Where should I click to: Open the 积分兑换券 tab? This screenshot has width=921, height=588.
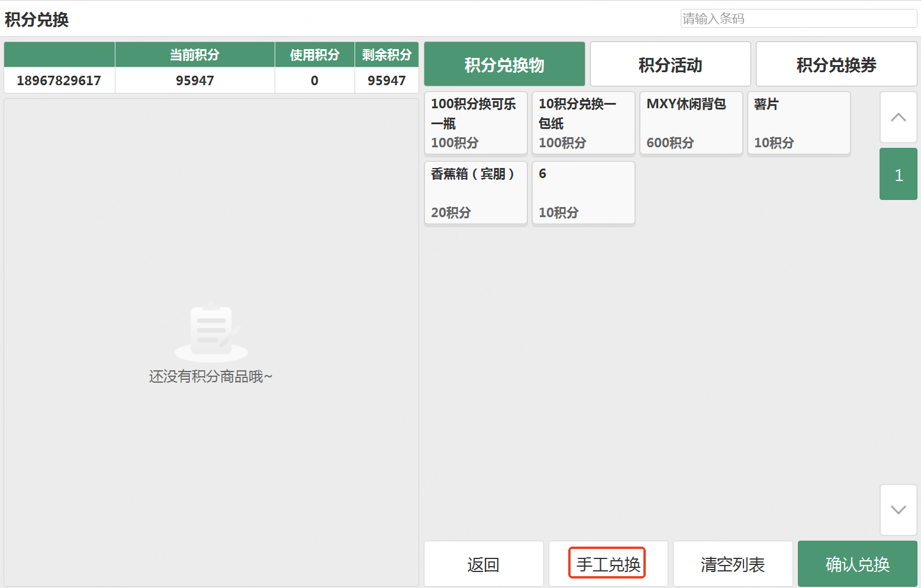click(x=836, y=64)
